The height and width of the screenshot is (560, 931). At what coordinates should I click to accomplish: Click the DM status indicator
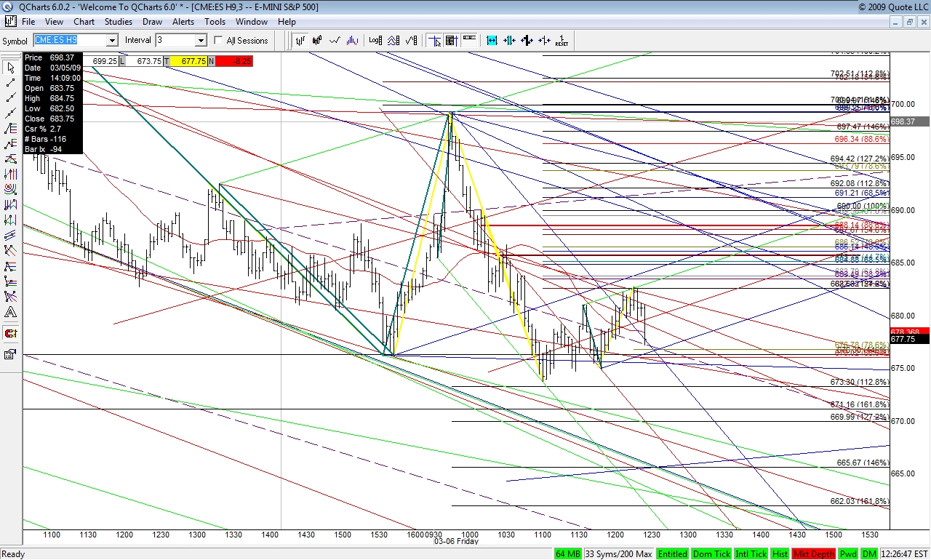click(869, 554)
